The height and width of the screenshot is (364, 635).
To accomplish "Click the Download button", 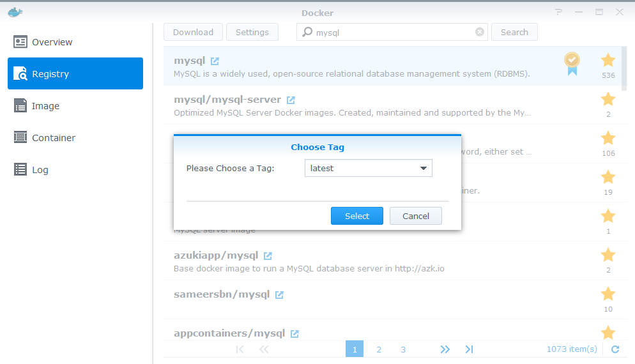I will tap(193, 32).
